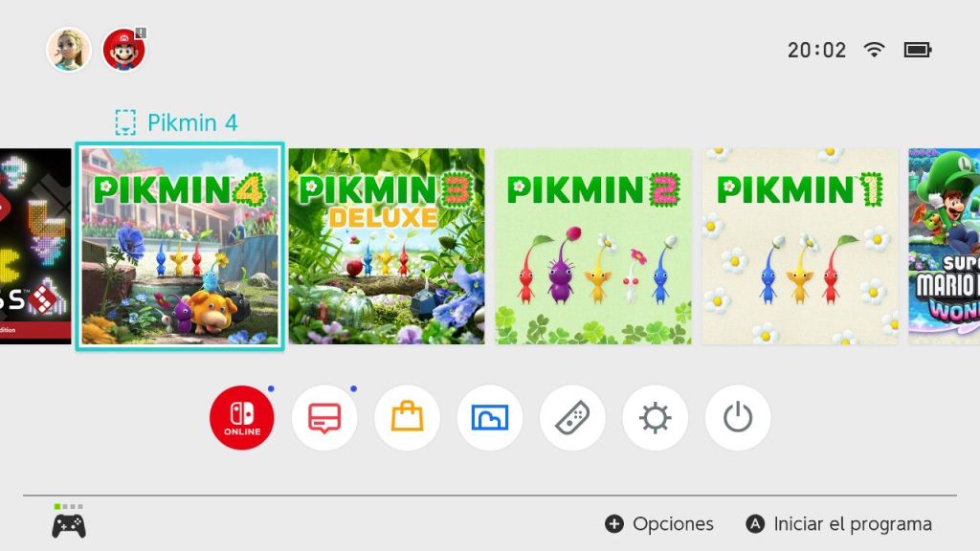Screen dimensions: 980x551
Task: Select the Pikmin 1 game tile
Action: 800,246
